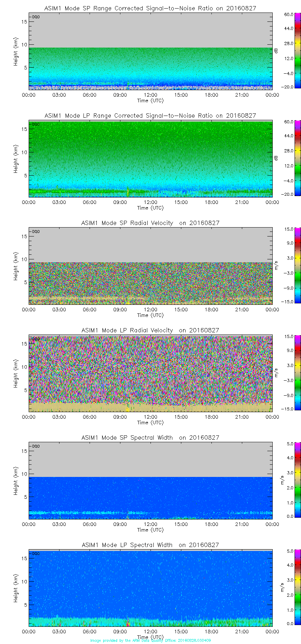Image resolution: width=301 pixels, height=644 pixels.
Task: Click the Mode LP Spectral Width title
Action: pos(150,545)
